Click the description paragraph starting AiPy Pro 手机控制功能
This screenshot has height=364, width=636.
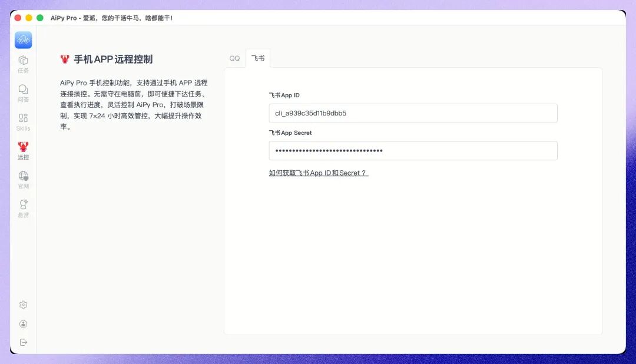pos(134,105)
